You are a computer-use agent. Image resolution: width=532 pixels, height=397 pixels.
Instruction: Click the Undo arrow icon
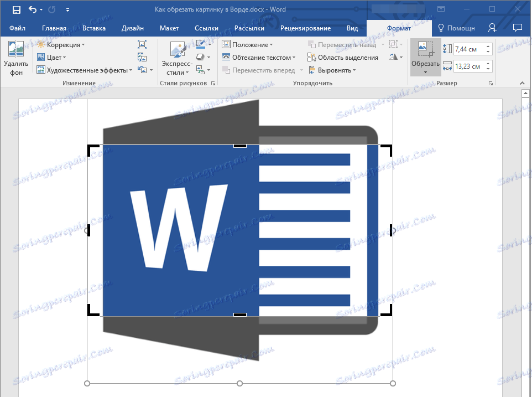tap(32, 9)
